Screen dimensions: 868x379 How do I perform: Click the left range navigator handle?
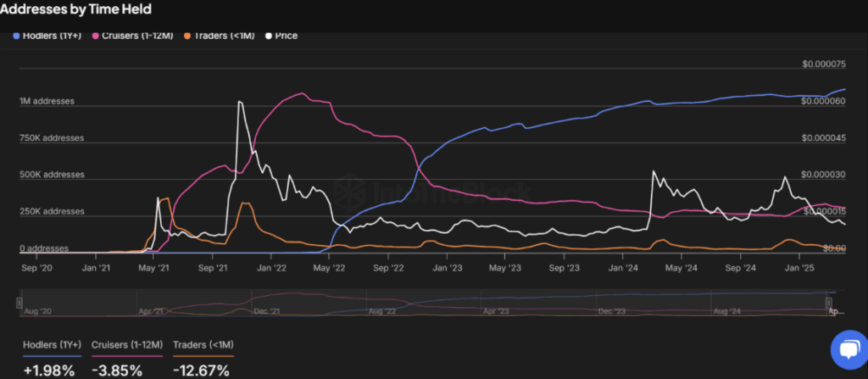pyautogui.click(x=19, y=302)
